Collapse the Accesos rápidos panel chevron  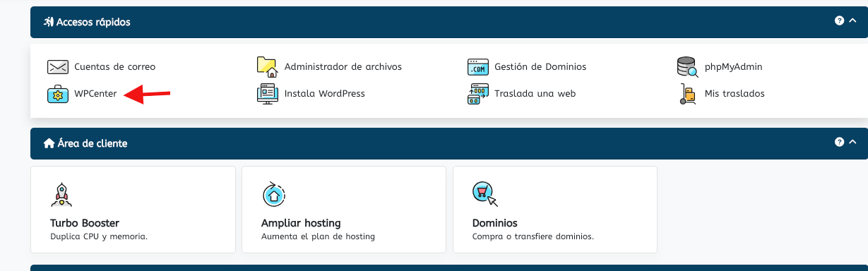(x=852, y=21)
